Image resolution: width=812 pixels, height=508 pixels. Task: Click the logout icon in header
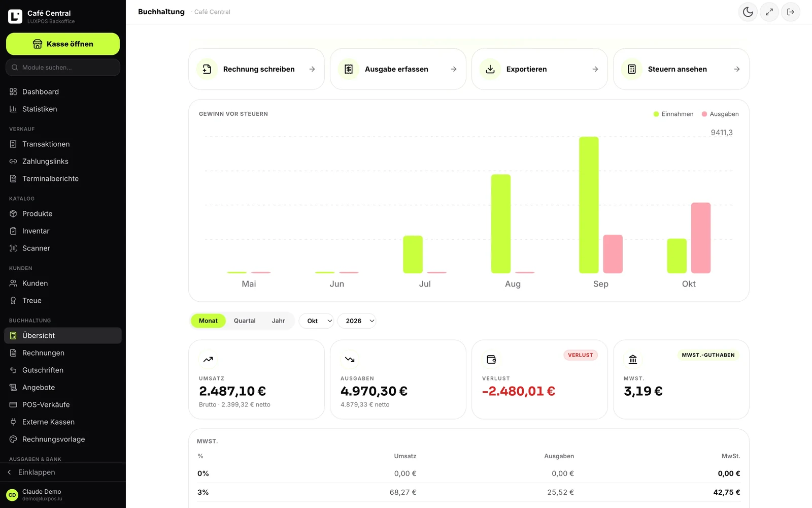pyautogui.click(x=791, y=12)
